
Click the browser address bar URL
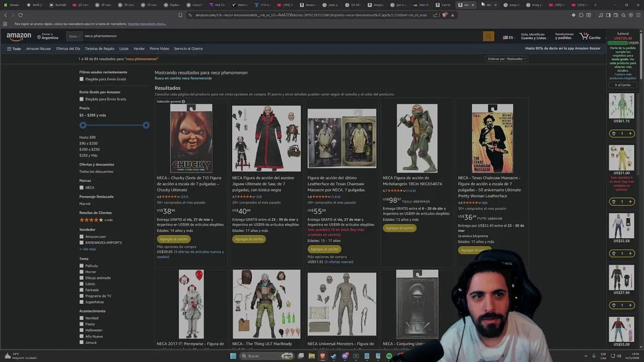(311, 15)
